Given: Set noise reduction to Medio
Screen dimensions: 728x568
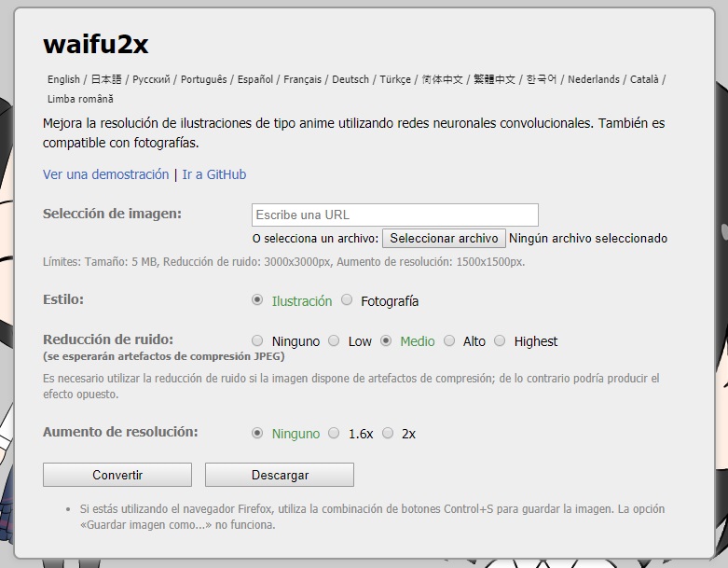Looking at the screenshot, I should click(x=386, y=340).
